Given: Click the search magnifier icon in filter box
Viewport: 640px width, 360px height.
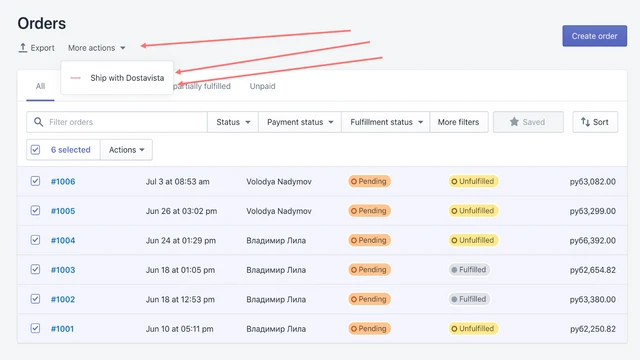Looking at the screenshot, I should tap(38, 122).
